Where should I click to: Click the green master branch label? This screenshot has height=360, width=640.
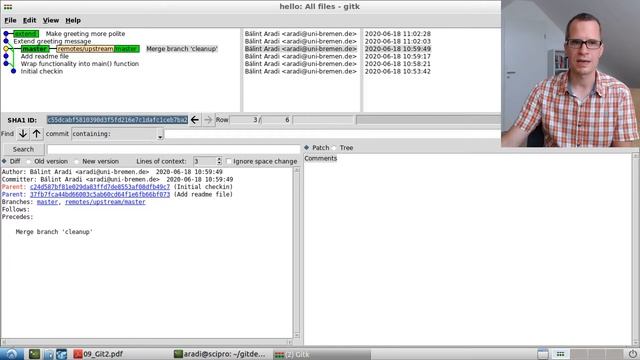(35, 49)
